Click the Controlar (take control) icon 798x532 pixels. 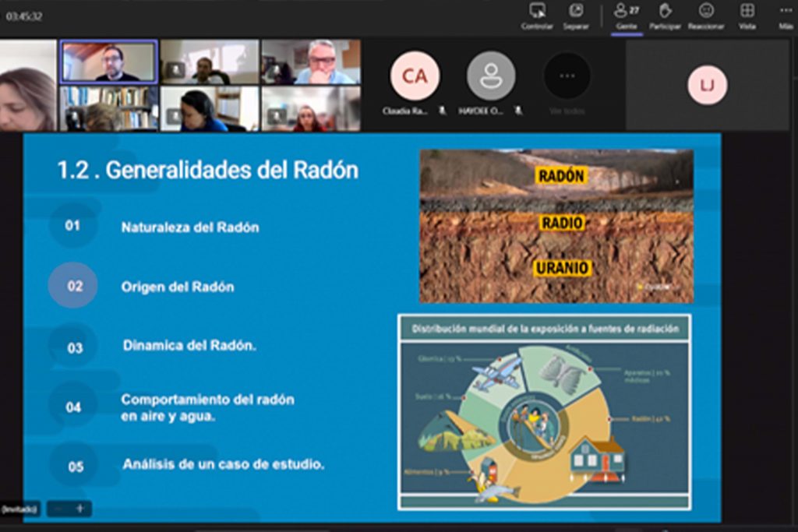tap(537, 11)
